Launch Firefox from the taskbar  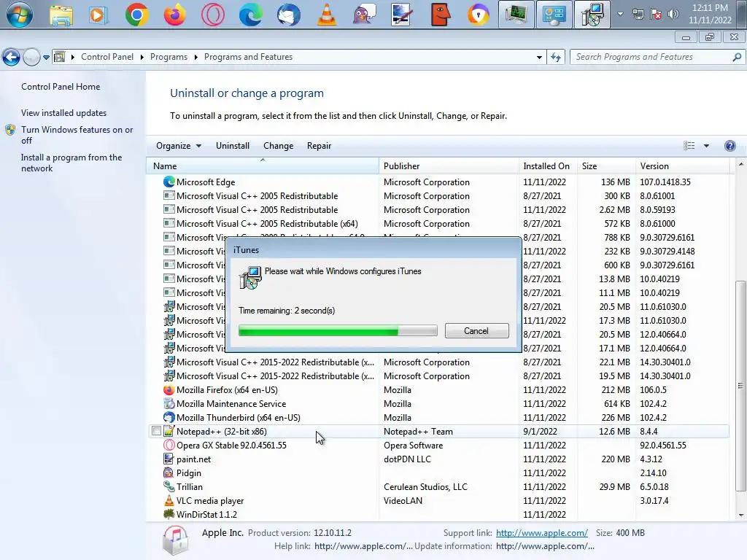pos(175,15)
